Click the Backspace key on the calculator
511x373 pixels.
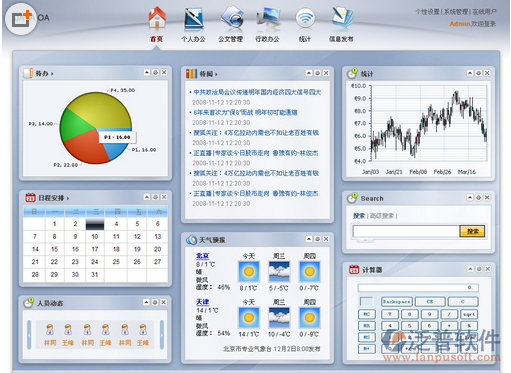click(x=396, y=302)
